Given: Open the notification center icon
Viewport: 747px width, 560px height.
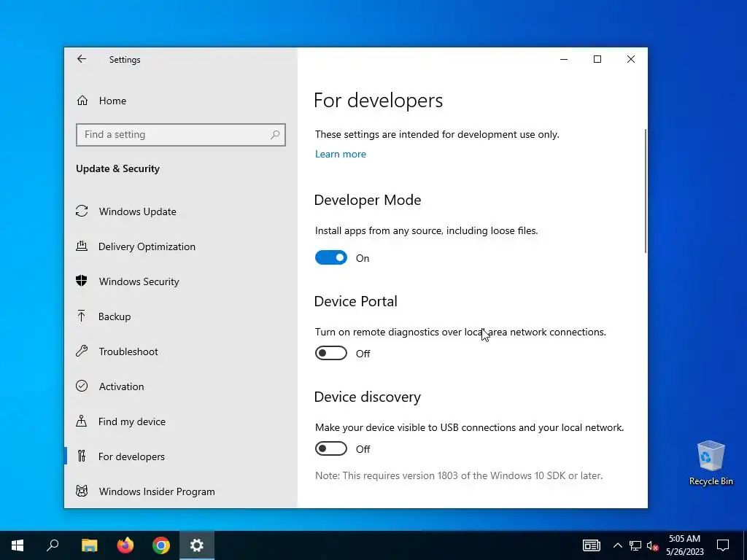Looking at the screenshot, I should pos(723,545).
